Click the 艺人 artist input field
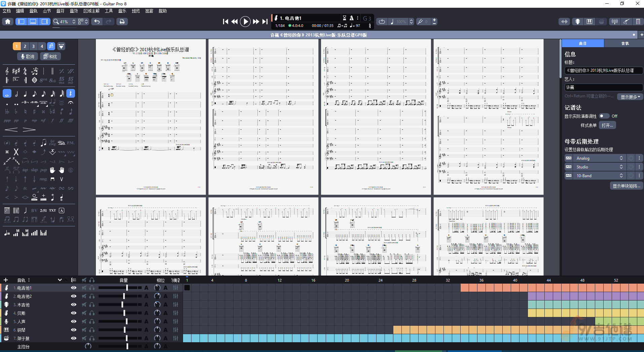Image resolution: width=644 pixels, height=352 pixels. coord(604,87)
